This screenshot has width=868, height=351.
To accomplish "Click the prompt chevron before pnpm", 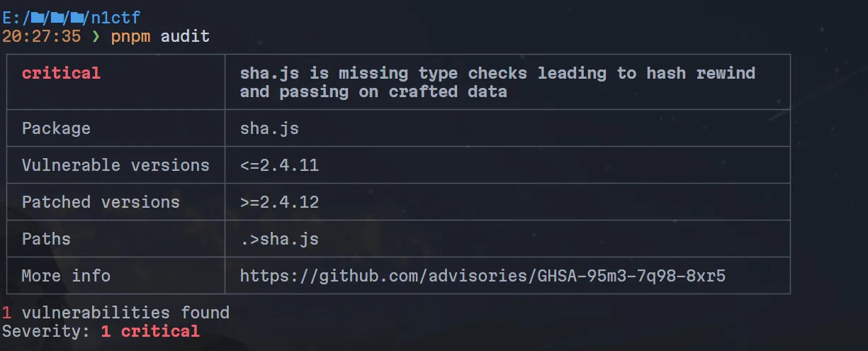I will coord(96,35).
